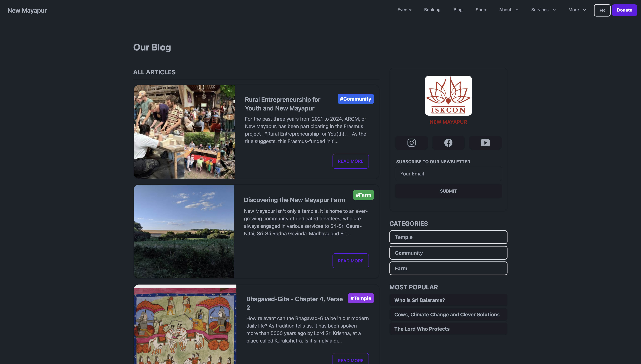Click the Bhagavad-Gita chariot painting thumbnail
This screenshot has height=364, width=641.
185,324
